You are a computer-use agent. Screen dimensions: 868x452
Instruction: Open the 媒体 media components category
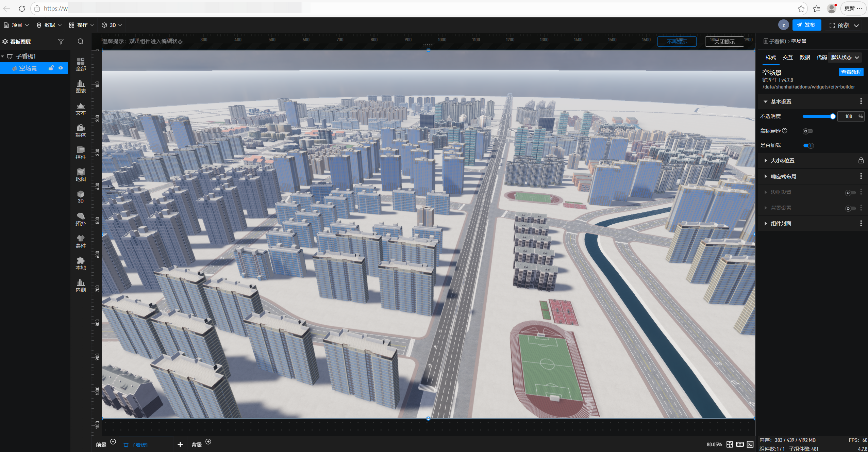81,131
